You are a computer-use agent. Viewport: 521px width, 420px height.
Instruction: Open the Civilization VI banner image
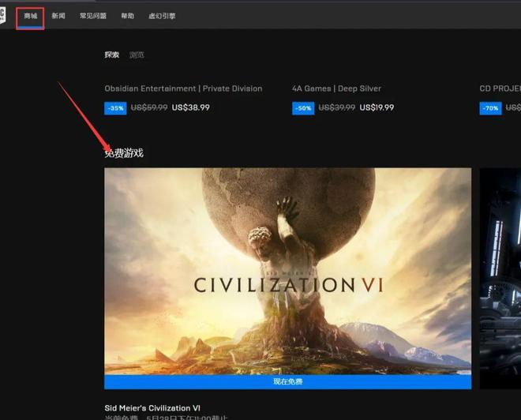[x=288, y=271]
